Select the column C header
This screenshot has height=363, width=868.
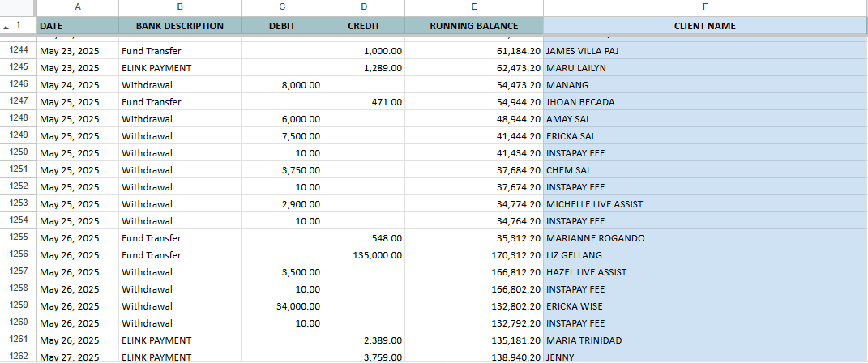tap(282, 7)
